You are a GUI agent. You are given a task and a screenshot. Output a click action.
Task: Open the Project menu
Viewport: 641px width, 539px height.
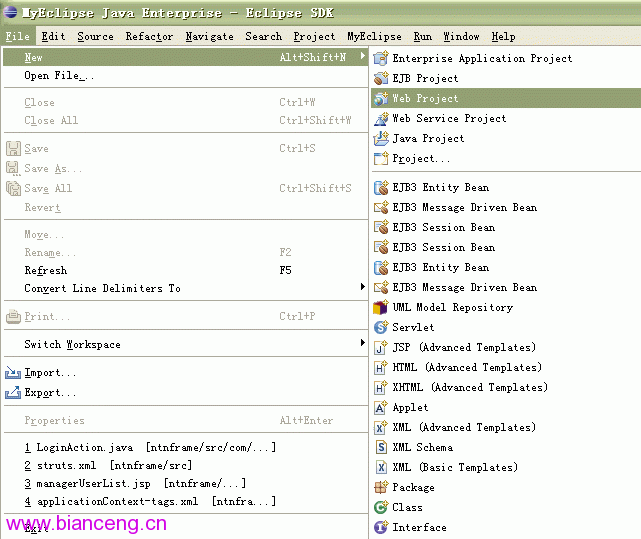point(314,36)
